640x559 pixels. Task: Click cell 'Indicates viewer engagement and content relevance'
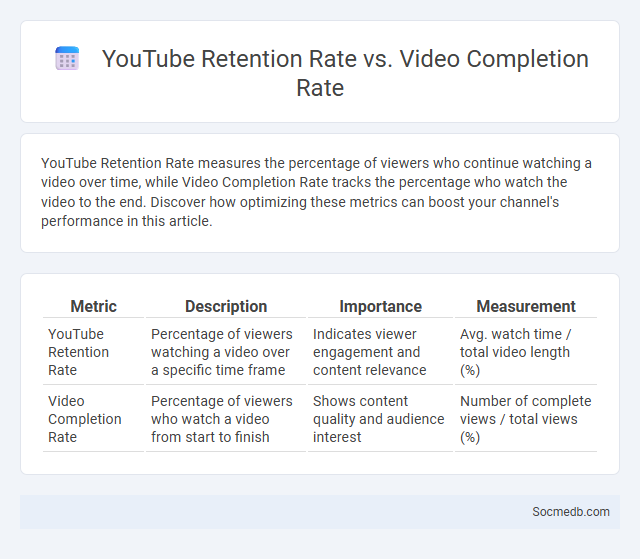[x=380, y=352]
